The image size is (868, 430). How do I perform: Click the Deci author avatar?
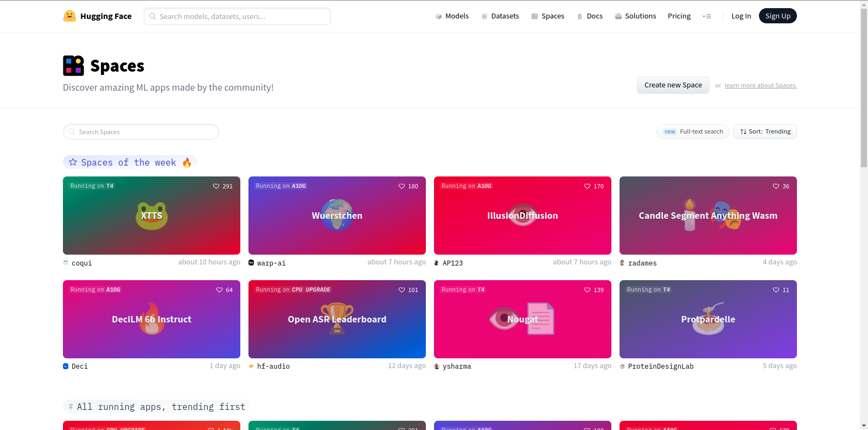tap(66, 366)
